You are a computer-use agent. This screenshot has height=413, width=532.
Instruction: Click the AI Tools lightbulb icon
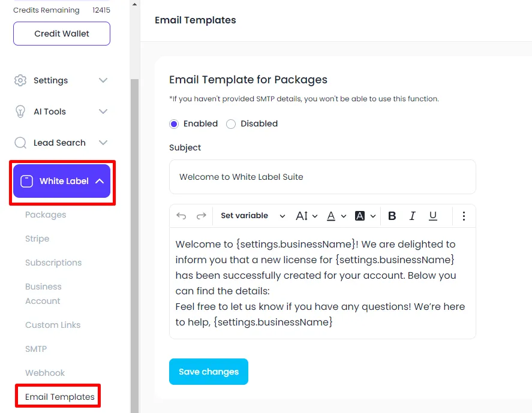(20, 111)
